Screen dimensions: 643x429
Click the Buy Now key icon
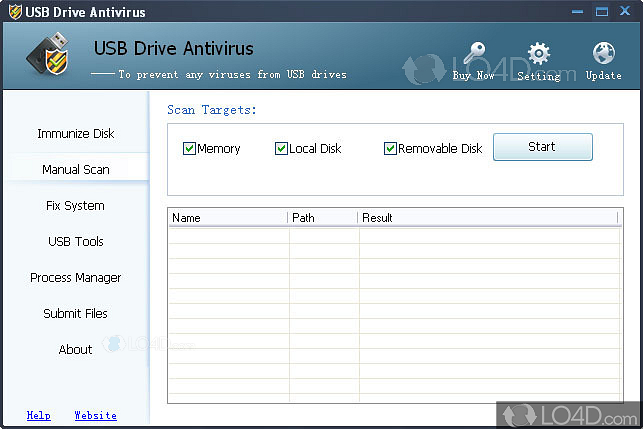pos(474,55)
